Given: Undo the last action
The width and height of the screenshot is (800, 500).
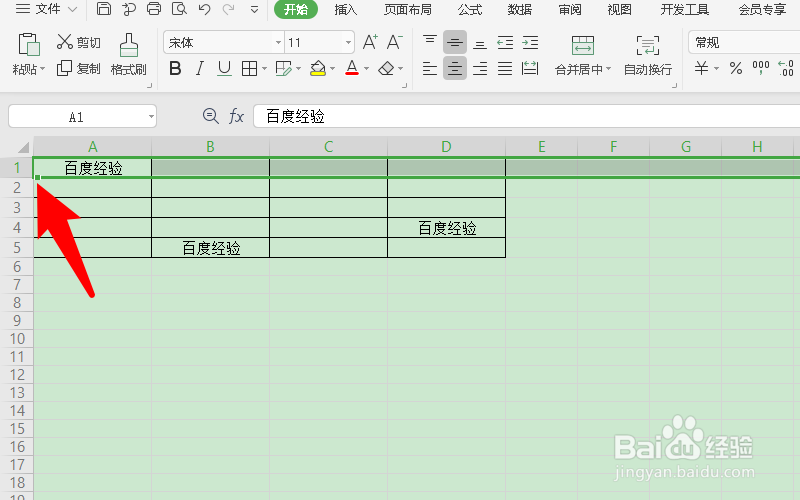Looking at the screenshot, I should pos(204,9).
